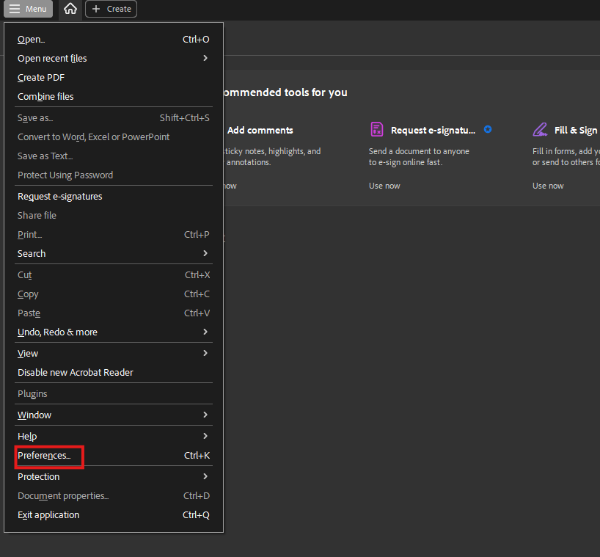Click the Request e-signatures tool icon
The width and height of the screenshot is (600, 557).
click(377, 129)
